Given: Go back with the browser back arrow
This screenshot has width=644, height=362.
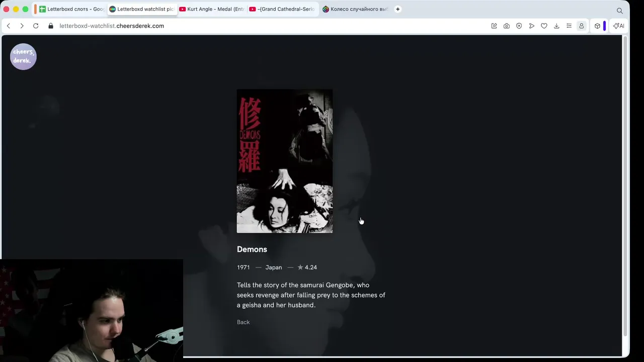Looking at the screenshot, I should (x=8, y=26).
